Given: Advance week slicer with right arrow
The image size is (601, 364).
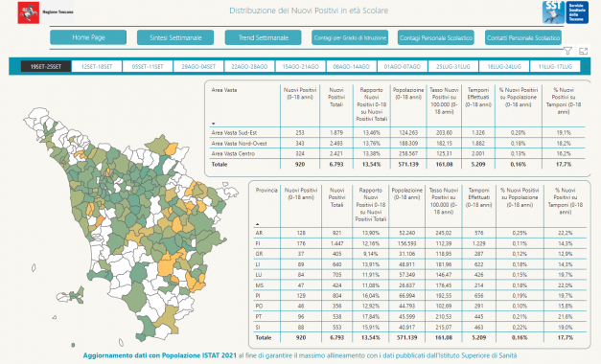Looking at the screenshot, I should [x=586, y=66].
